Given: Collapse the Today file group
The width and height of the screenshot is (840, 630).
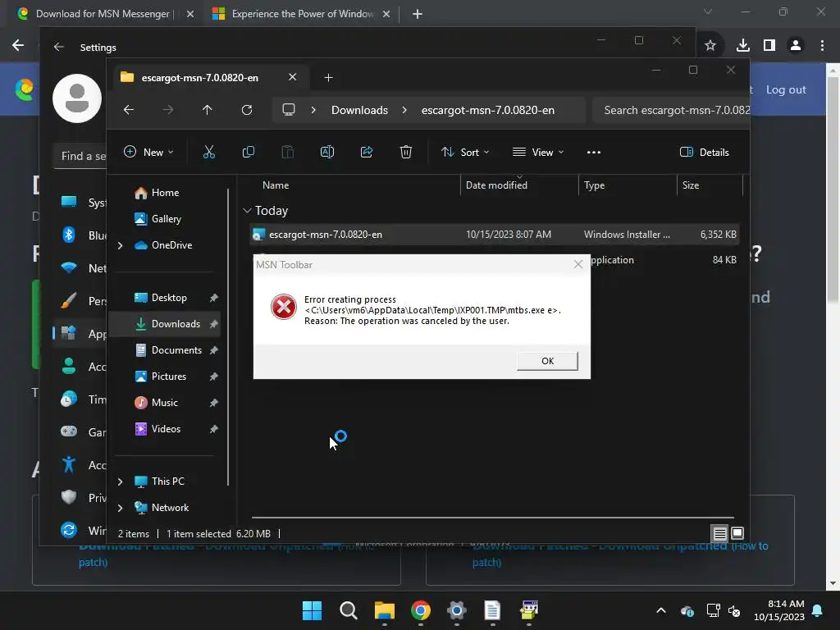Looking at the screenshot, I should 247,211.
